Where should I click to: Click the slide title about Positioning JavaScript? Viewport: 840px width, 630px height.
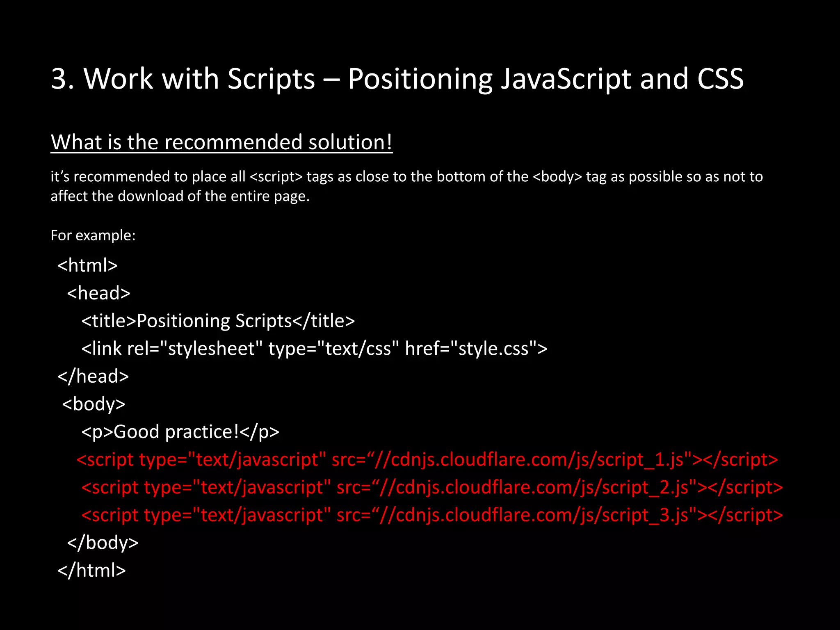[397, 78]
